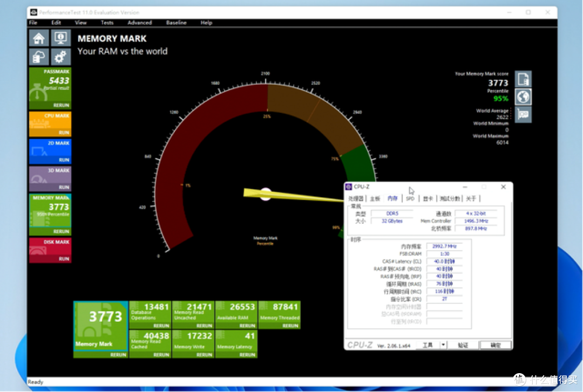Select the 内存 tab in CPU-Z
Image resolution: width=583 pixels, height=392 pixels.
pos(392,199)
